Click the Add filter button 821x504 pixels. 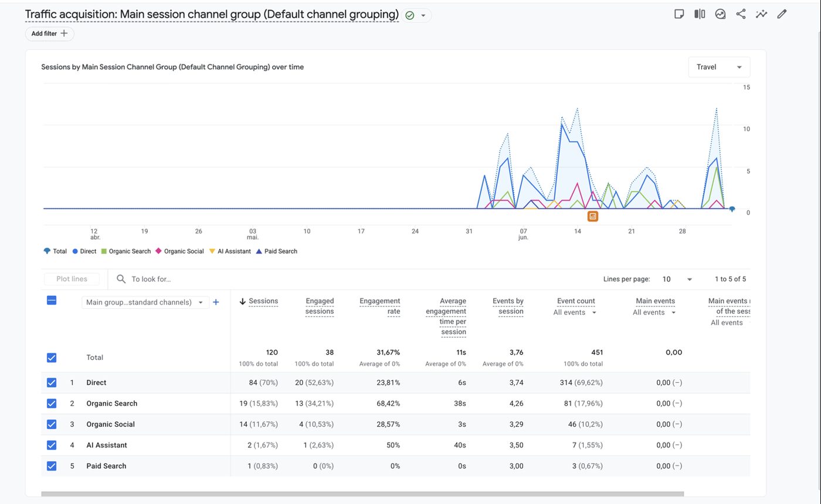(x=50, y=33)
